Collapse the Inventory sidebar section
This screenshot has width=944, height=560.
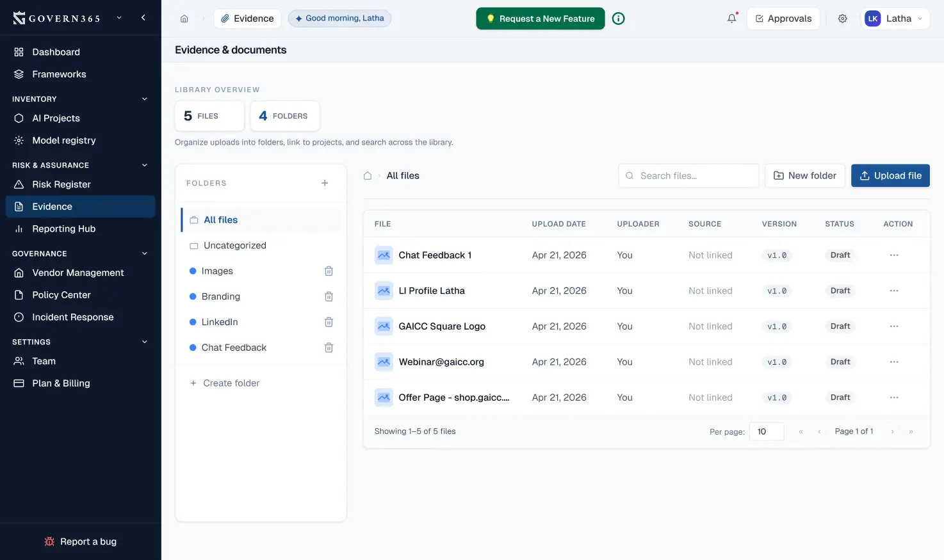pyautogui.click(x=144, y=99)
